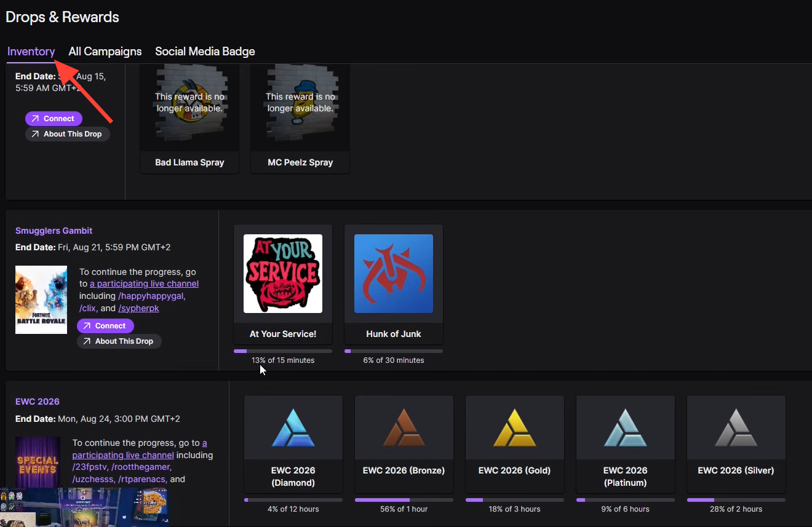Click the "4% of 12 hours" text
This screenshot has width=812, height=527.
293,509
